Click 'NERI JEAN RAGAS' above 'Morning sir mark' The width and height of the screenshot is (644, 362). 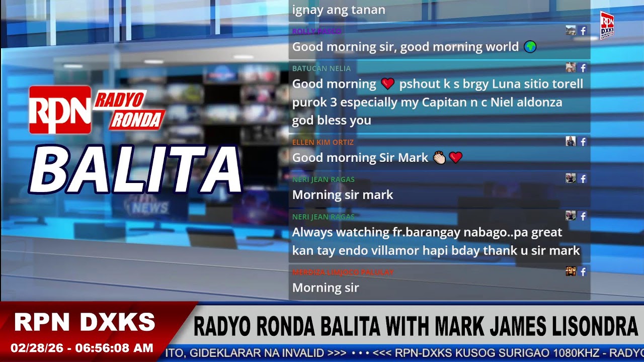[324, 179]
